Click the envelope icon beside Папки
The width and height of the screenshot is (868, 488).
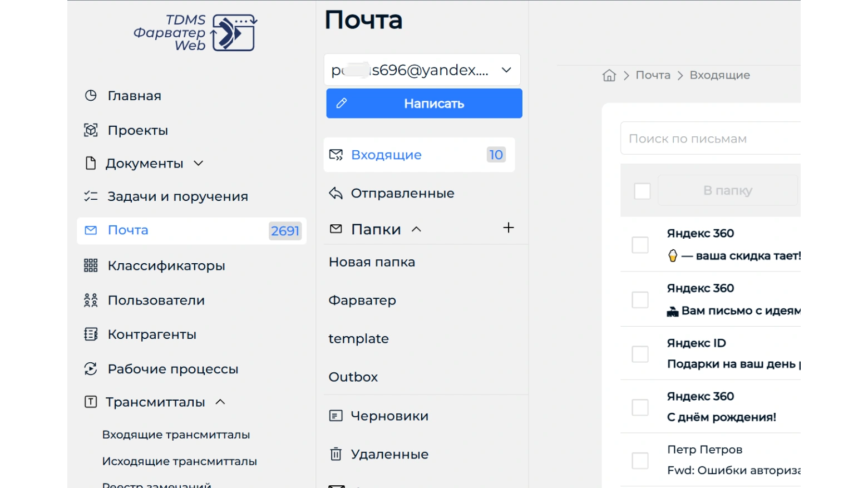pos(336,229)
